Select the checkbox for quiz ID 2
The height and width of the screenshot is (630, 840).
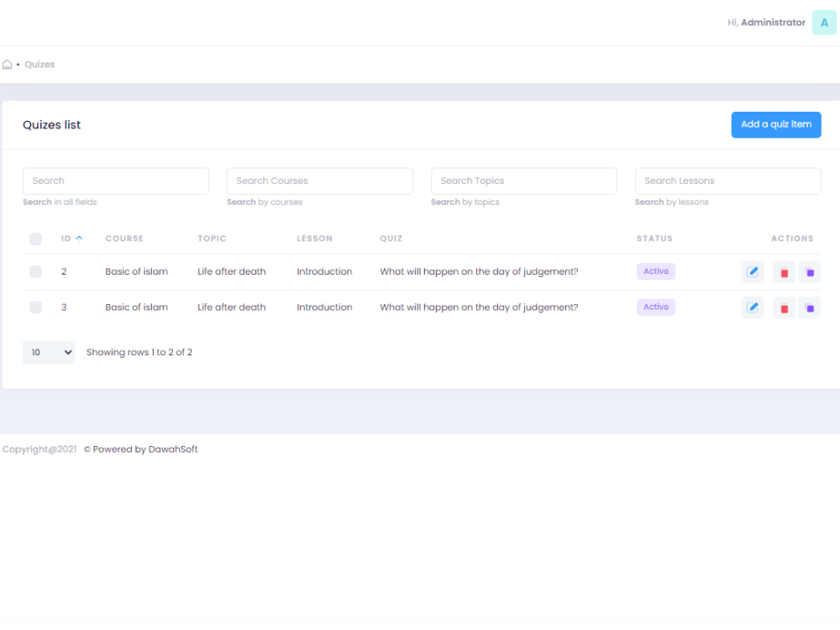35,271
